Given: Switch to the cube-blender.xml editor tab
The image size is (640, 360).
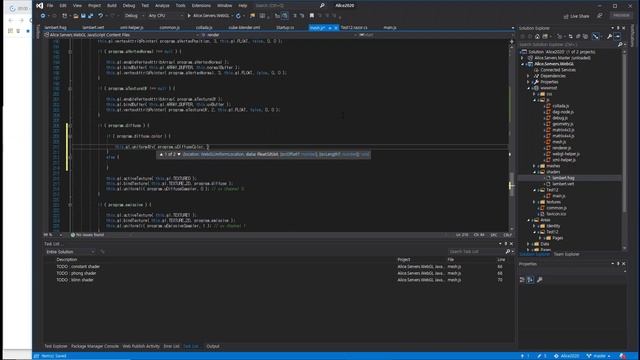Looking at the screenshot, I should pos(244,28).
